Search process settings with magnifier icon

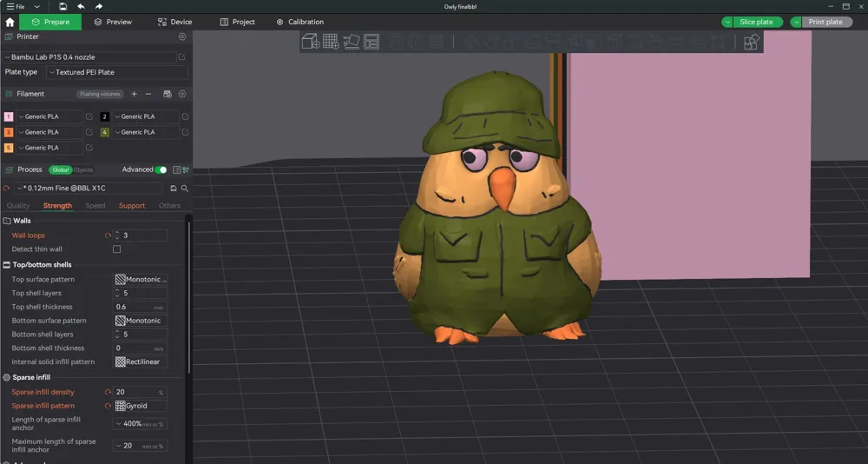tap(185, 189)
